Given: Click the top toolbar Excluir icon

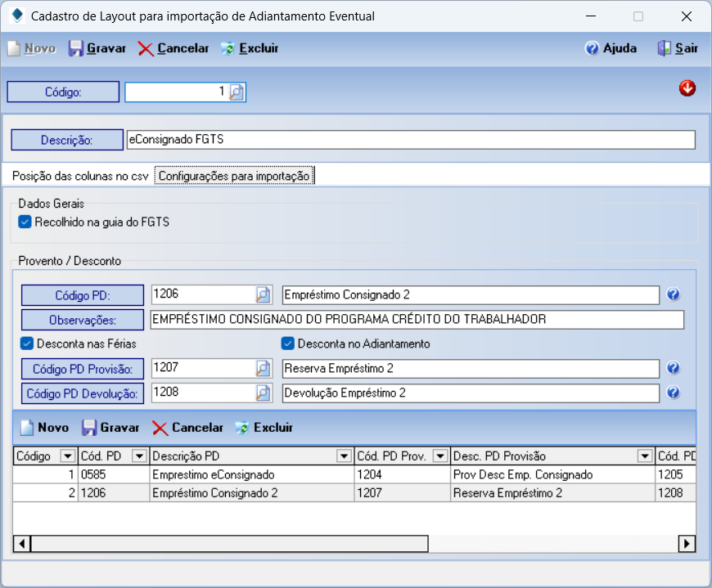Looking at the screenshot, I should coord(228,48).
